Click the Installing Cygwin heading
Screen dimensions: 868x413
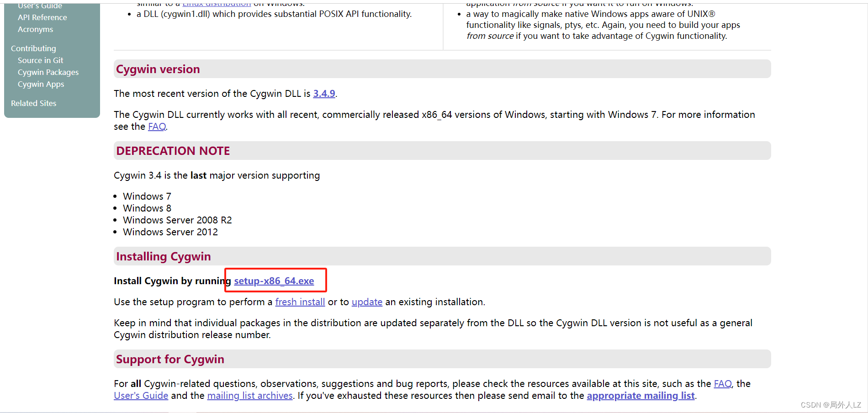coord(164,256)
